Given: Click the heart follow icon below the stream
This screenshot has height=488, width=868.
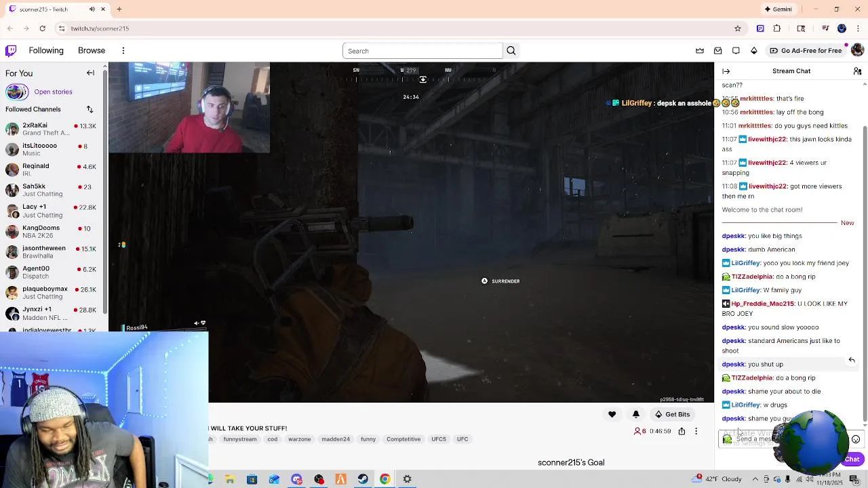Looking at the screenshot, I should tap(612, 414).
